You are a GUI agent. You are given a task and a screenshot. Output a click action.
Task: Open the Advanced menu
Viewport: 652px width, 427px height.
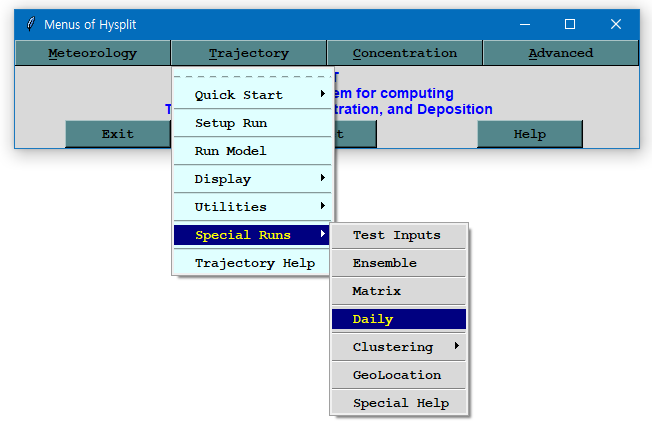[561, 53]
